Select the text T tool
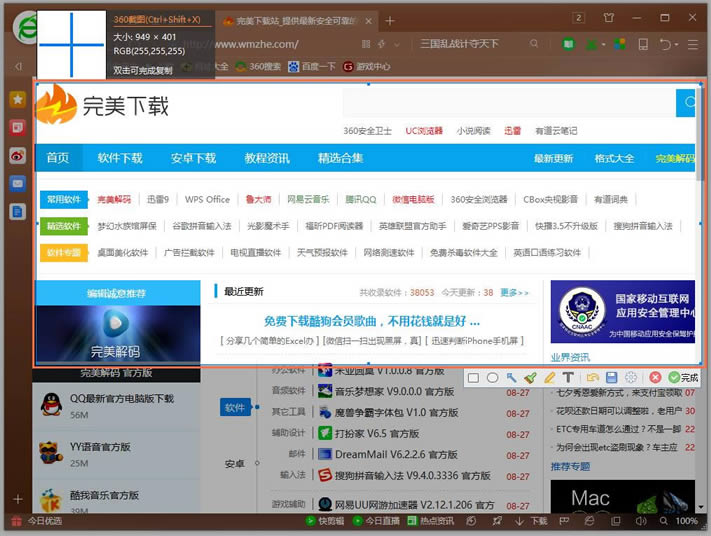The image size is (711, 536). [x=568, y=377]
